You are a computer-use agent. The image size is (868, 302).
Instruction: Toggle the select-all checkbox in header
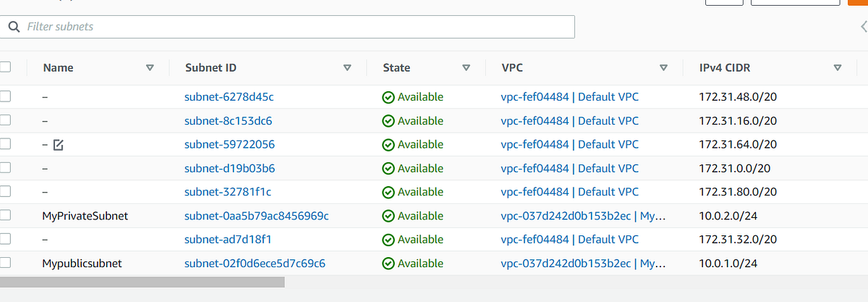(x=5, y=67)
